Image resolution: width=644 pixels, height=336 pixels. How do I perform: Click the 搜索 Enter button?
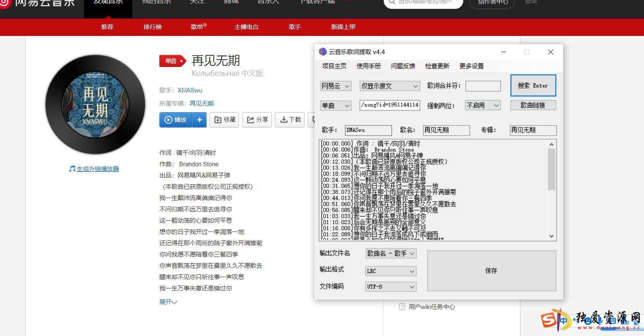click(x=533, y=86)
